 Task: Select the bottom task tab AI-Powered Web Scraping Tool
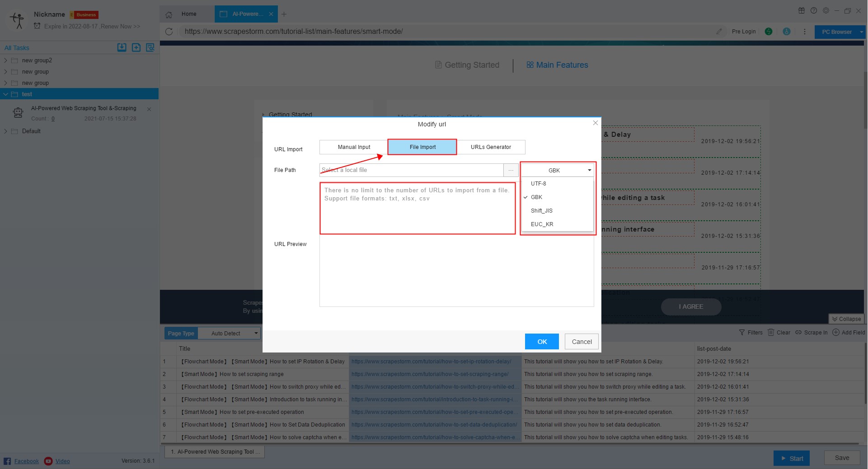(215, 452)
